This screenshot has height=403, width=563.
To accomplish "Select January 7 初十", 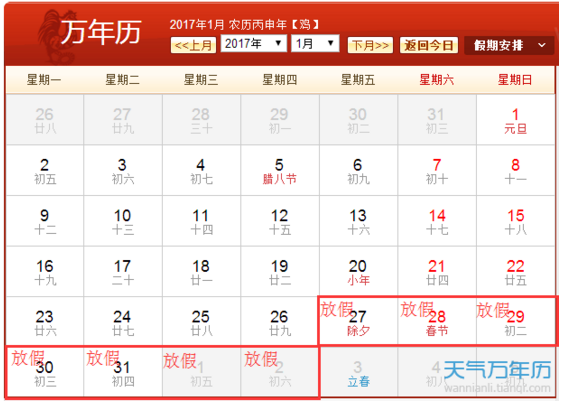I will [x=437, y=171].
